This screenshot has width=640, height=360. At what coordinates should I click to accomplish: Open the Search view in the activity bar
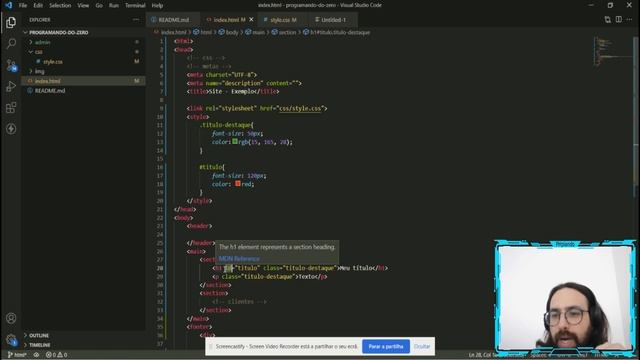click(x=11, y=43)
